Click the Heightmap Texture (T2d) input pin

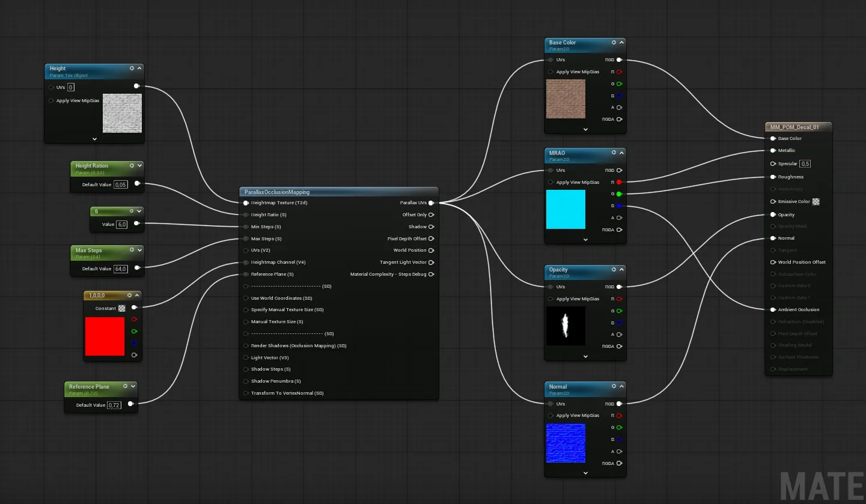tap(246, 203)
